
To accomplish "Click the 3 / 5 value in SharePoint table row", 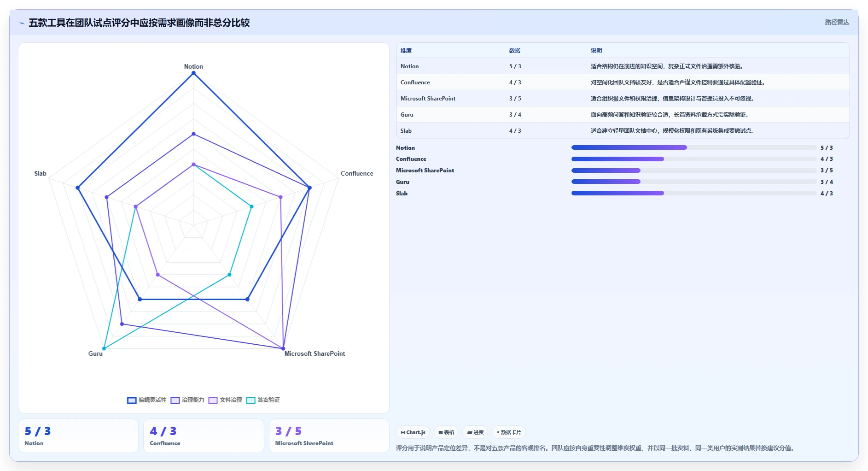I will click(515, 99).
